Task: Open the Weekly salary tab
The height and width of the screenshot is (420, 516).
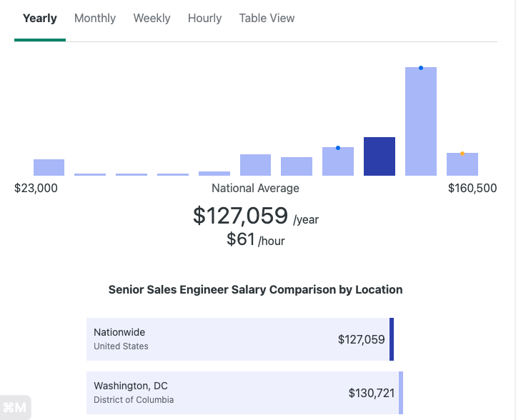Action: [152, 19]
